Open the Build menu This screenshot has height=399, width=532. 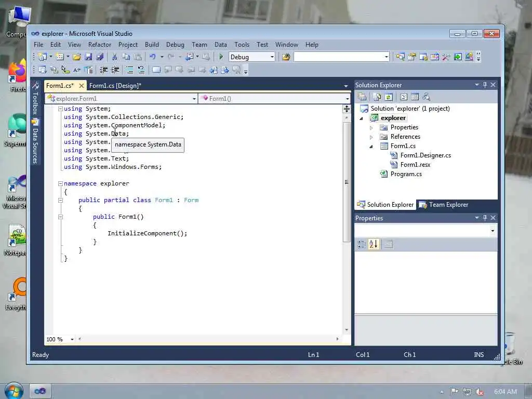coord(152,45)
